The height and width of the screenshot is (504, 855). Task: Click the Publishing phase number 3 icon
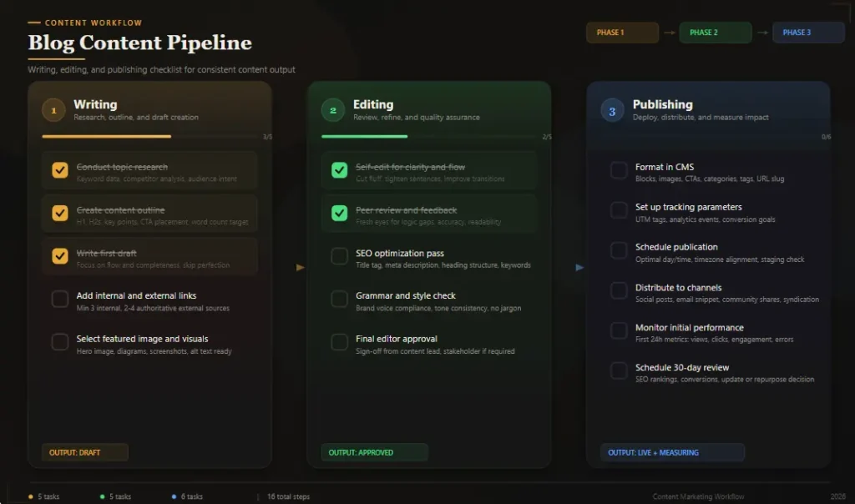pos(614,108)
